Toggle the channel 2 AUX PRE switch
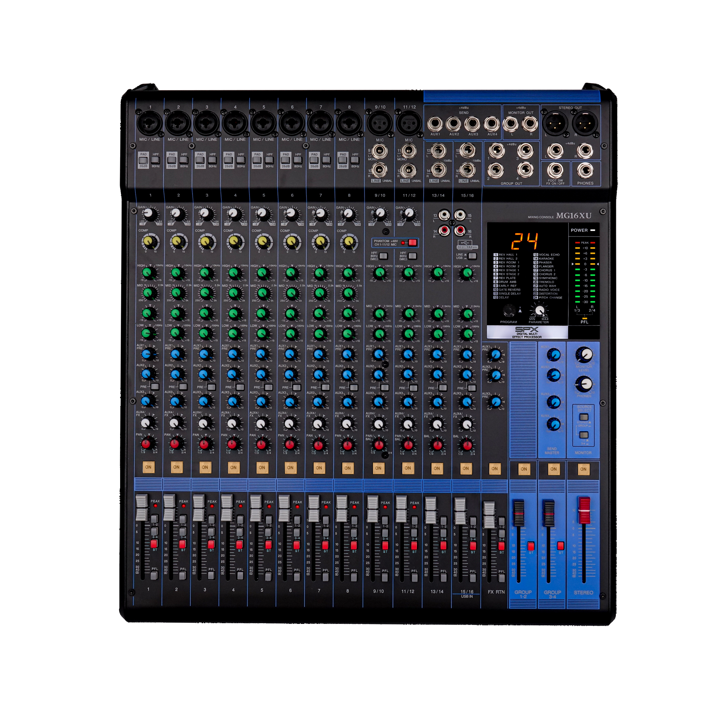Viewport: 728px width, 728px height. pyautogui.click(x=183, y=387)
